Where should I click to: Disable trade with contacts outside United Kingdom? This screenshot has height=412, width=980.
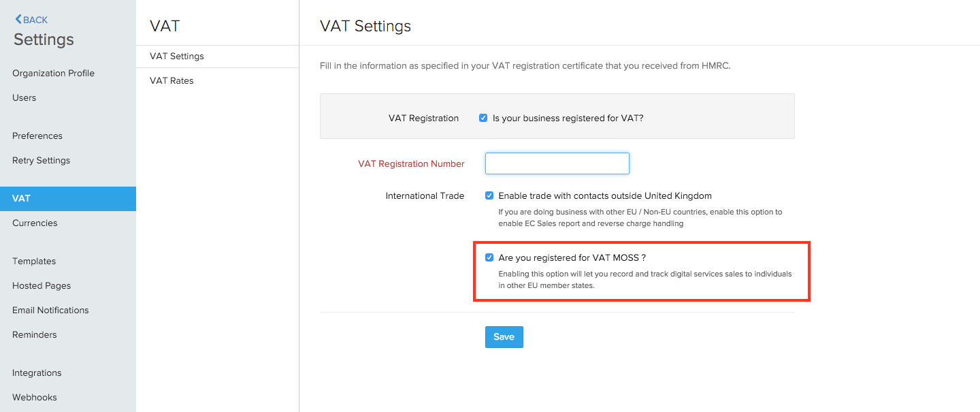click(x=489, y=195)
